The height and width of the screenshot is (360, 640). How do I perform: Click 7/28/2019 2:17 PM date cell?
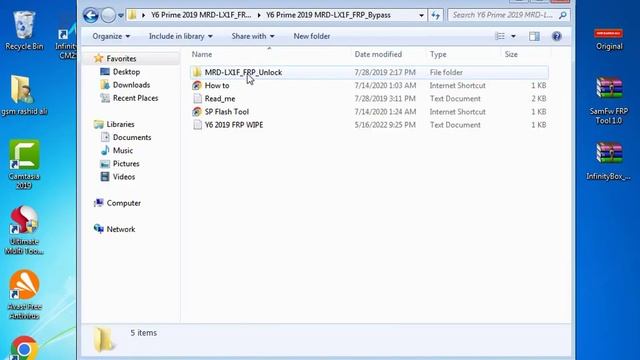click(385, 72)
